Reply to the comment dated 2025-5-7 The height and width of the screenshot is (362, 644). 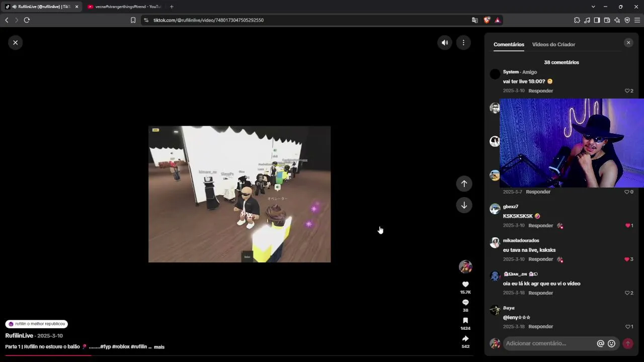click(538, 192)
